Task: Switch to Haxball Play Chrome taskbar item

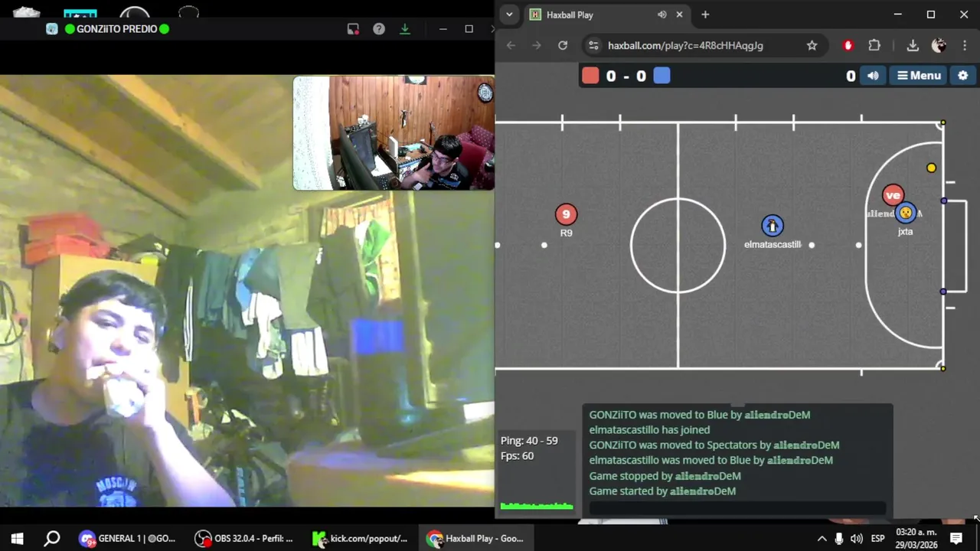Action: tap(475, 539)
